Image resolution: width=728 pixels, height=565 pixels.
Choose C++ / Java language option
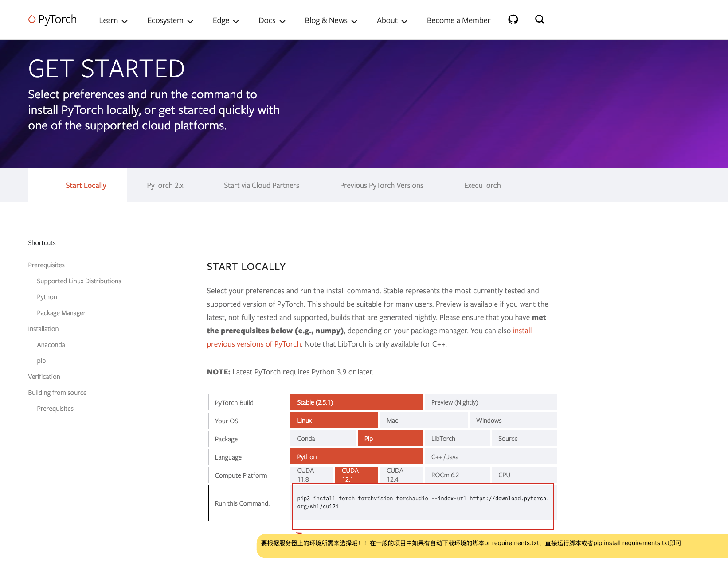point(491,456)
